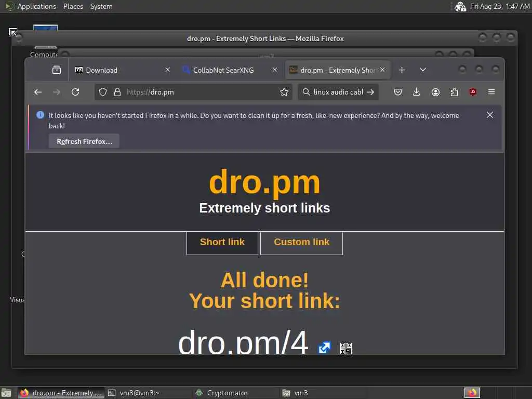The width and height of the screenshot is (532, 399).
Task: Close the CollabNet SearXNG tab
Action: click(x=275, y=70)
